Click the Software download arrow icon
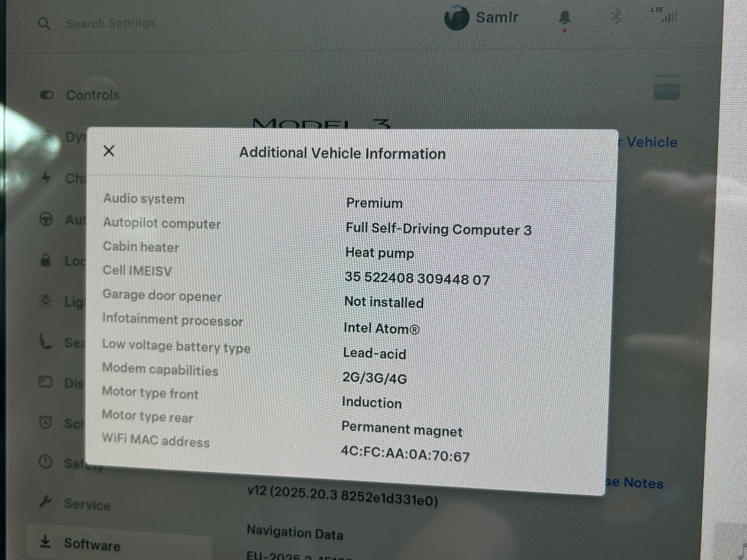Image resolution: width=747 pixels, height=560 pixels. coord(45,542)
